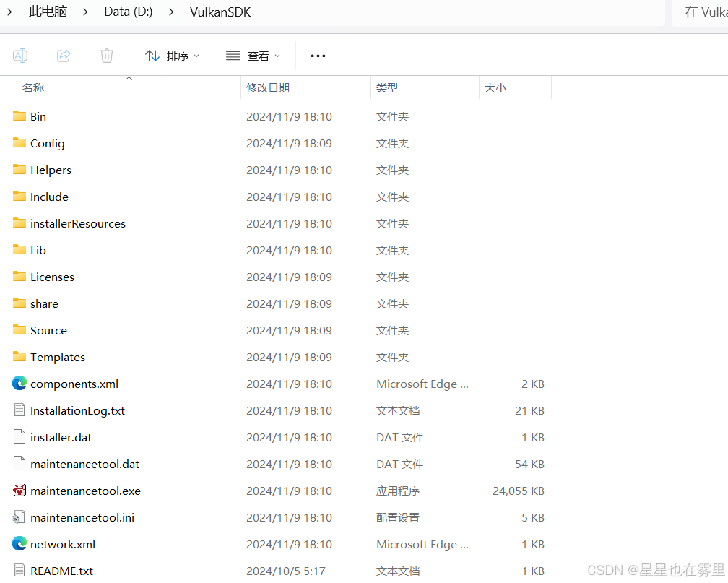Image resolution: width=728 pixels, height=583 pixels.
Task: Click the InstallationLog.txt text file icon
Action: (x=19, y=410)
